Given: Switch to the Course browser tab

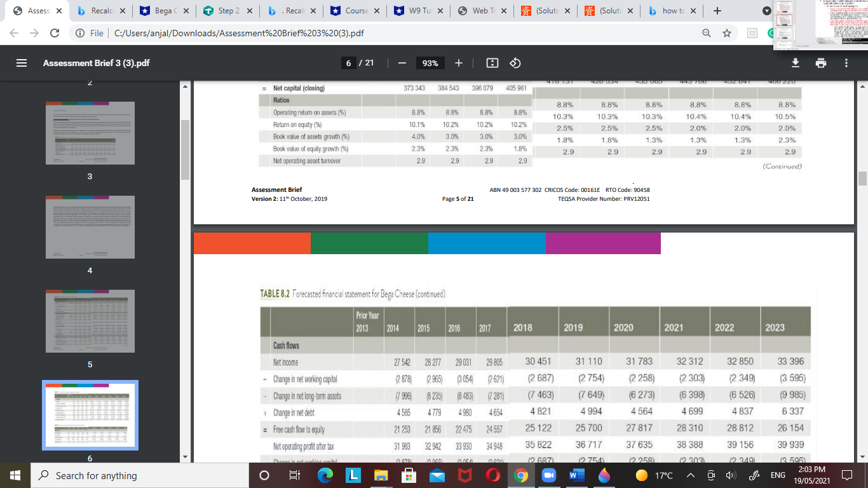Looking at the screenshot, I should coord(356,11).
